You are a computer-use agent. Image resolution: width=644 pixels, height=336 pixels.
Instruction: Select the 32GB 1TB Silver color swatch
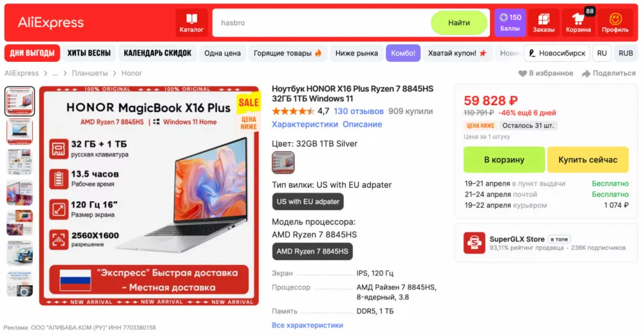pyautogui.click(x=283, y=163)
